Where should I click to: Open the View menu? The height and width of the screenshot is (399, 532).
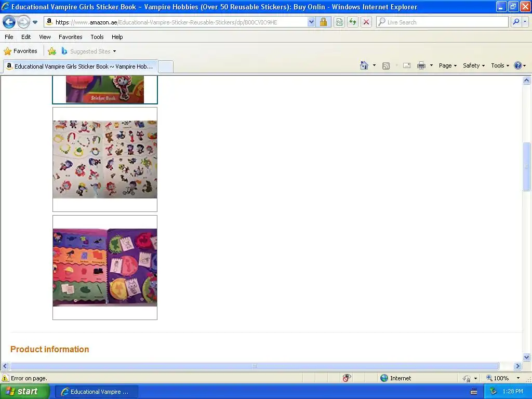coord(45,37)
